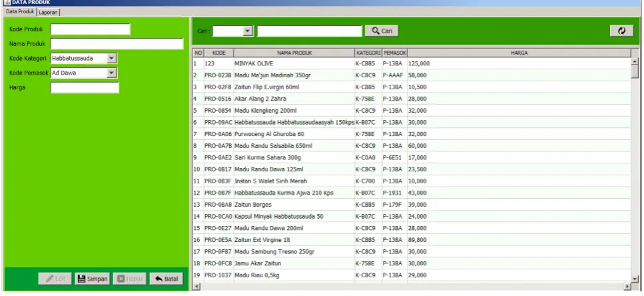The width and height of the screenshot is (644, 296).
Task: Click the NO column header
Action: coord(198,53)
